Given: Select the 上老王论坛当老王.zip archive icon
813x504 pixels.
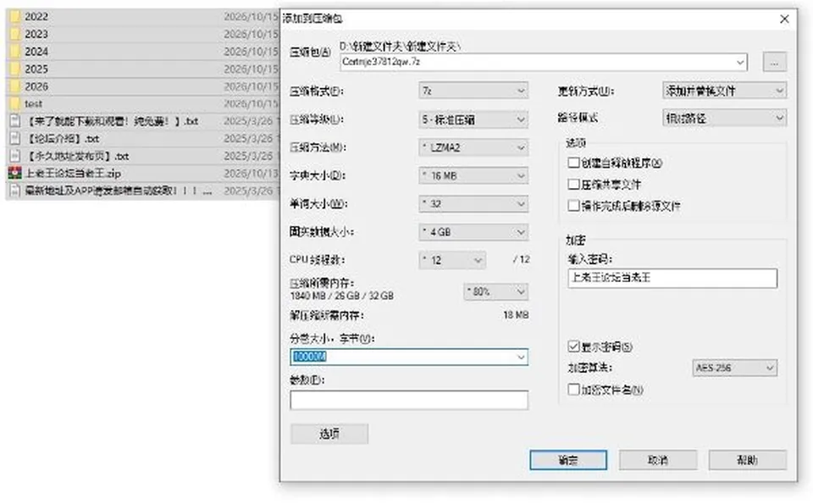Looking at the screenshot, I should tap(14, 173).
